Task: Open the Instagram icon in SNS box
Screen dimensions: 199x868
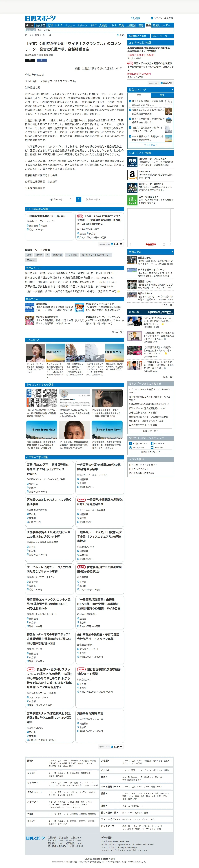Action: click(x=130, y=448)
